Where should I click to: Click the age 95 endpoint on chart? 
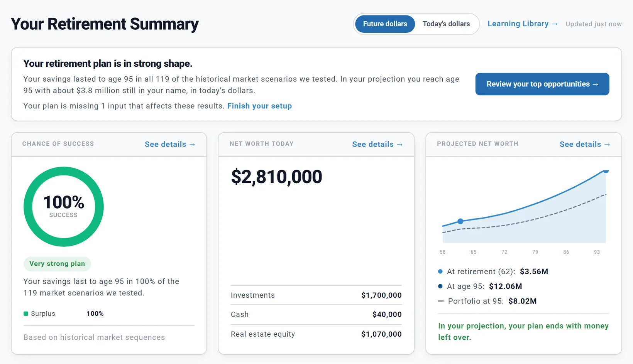click(606, 171)
